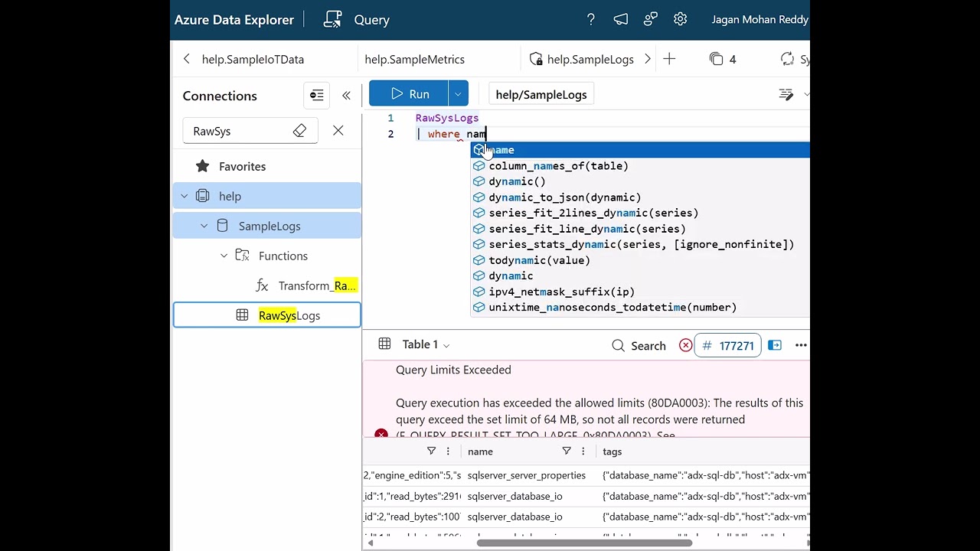Pick the series_stats_dynamic suggestion
The image size is (980, 551).
click(x=640, y=244)
